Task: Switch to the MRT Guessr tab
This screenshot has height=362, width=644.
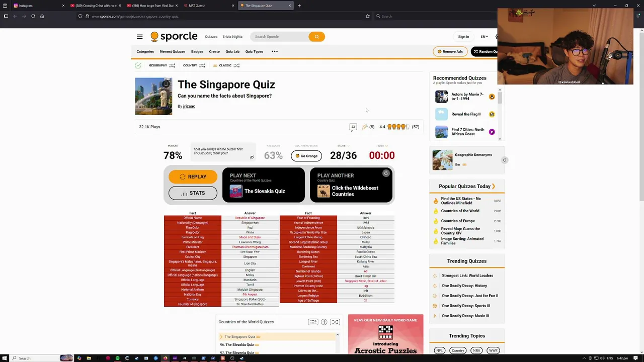Action: pyautogui.click(x=209, y=6)
